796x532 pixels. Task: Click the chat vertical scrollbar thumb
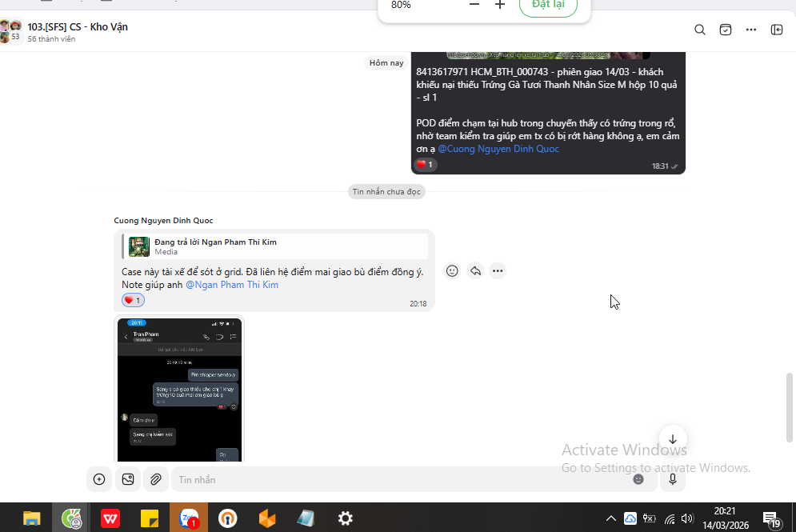pyautogui.click(x=789, y=408)
